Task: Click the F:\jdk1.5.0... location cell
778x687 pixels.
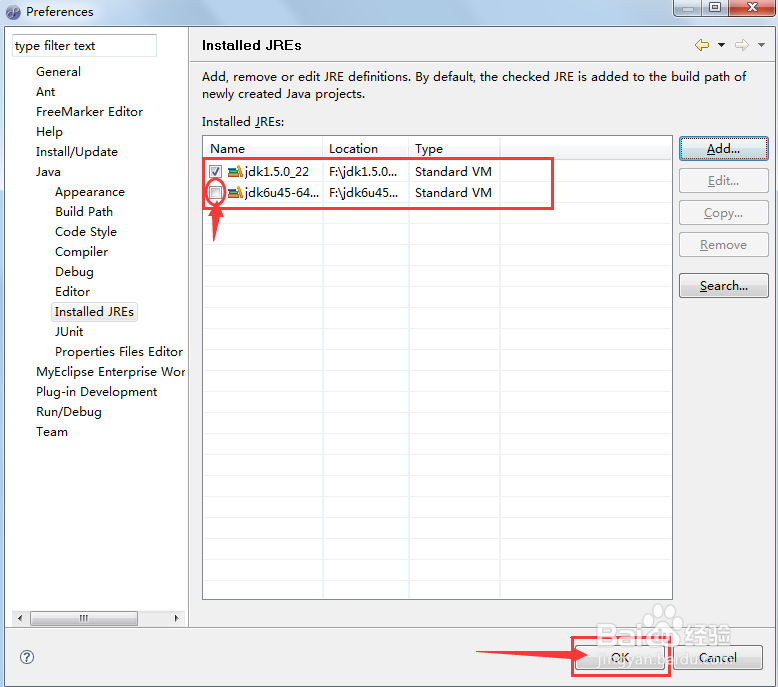Action: (x=363, y=172)
